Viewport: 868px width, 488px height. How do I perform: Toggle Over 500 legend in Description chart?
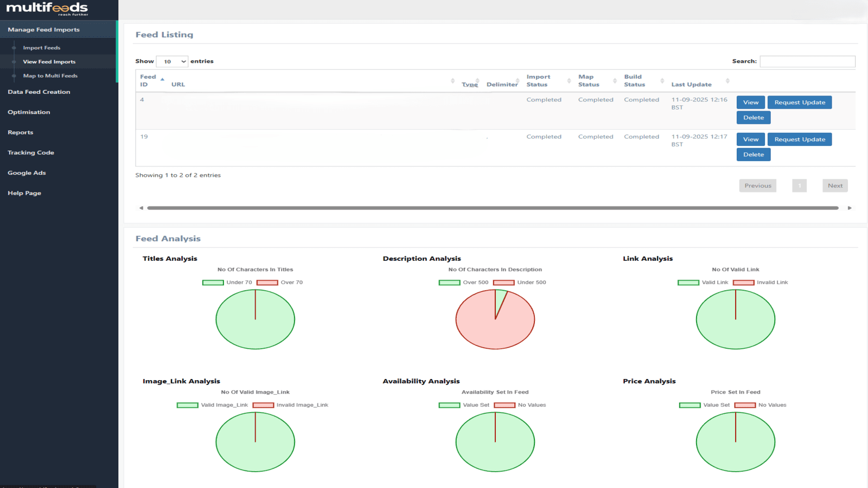464,282
